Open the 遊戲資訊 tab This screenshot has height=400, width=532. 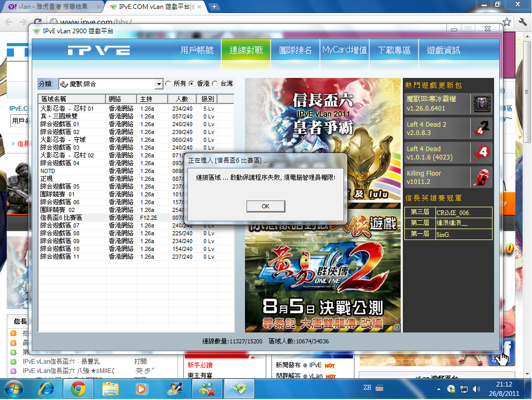pyautogui.click(x=443, y=50)
